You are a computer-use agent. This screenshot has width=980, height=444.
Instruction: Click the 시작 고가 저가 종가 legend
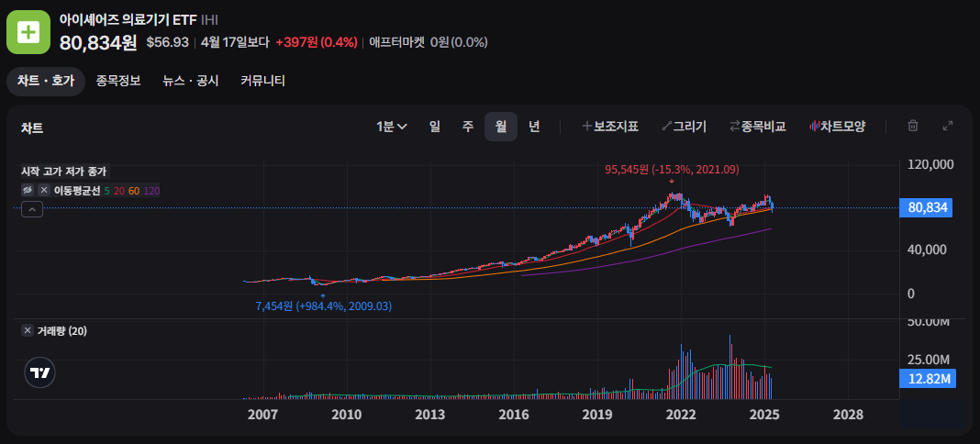point(64,172)
